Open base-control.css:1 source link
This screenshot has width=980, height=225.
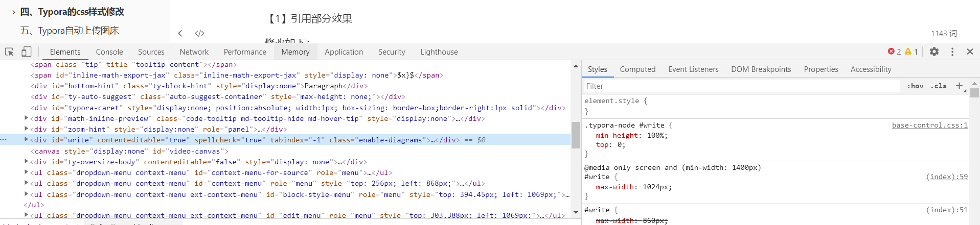click(x=929, y=125)
